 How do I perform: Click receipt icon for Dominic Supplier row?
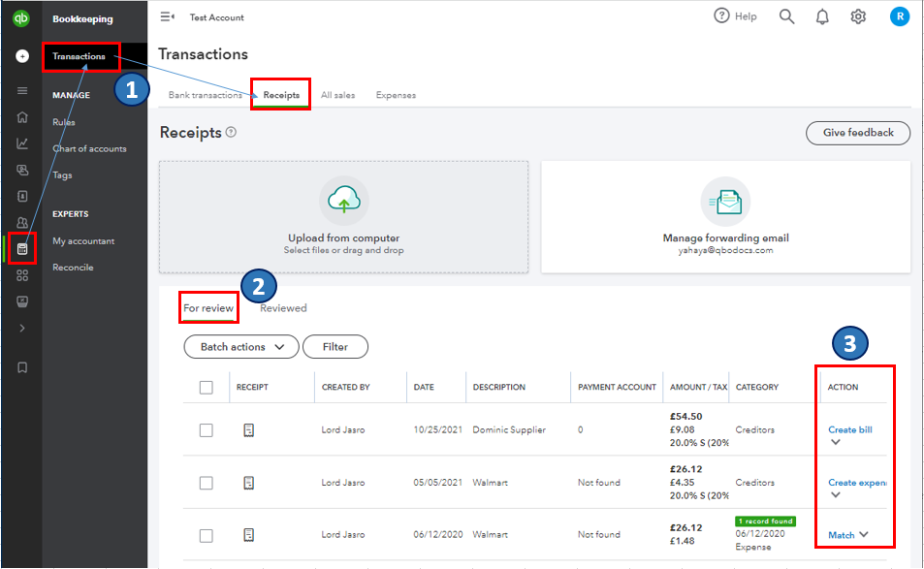[x=248, y=429]
